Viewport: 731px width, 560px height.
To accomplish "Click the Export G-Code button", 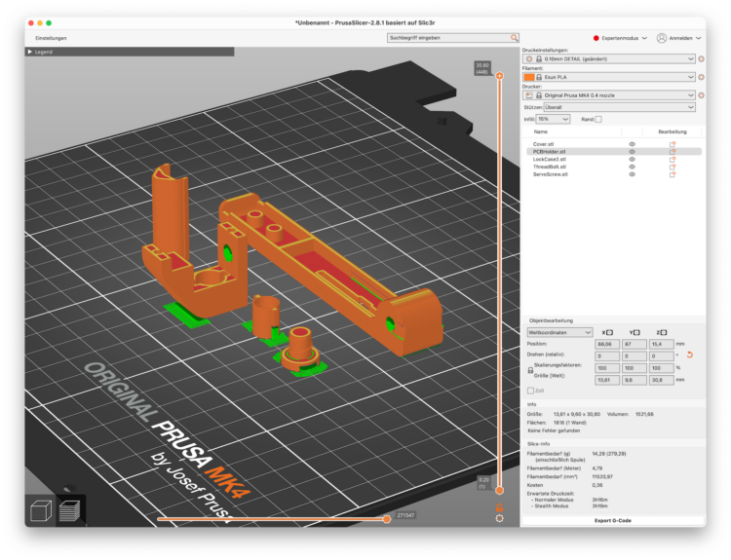I will (612, 521).
